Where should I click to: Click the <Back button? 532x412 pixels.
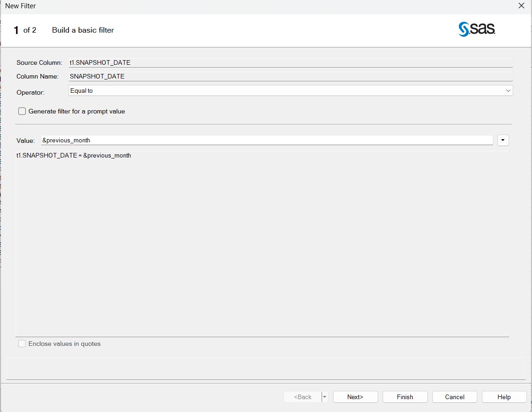pyautogui.click(x=303, y=397)
